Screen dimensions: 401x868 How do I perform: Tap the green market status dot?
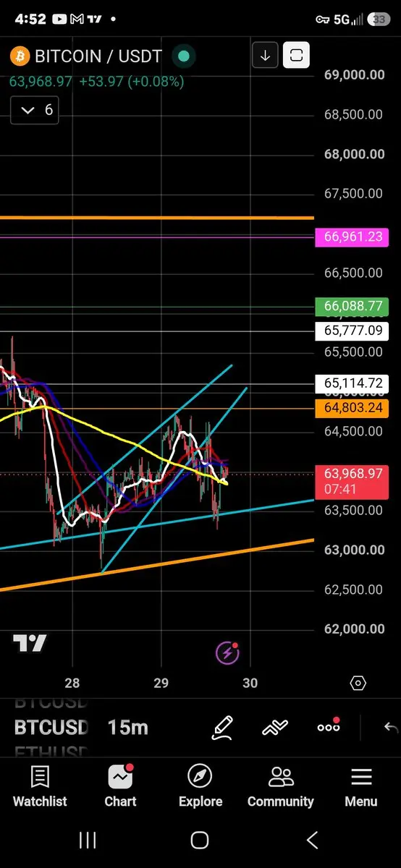click(x=184, y=56)
